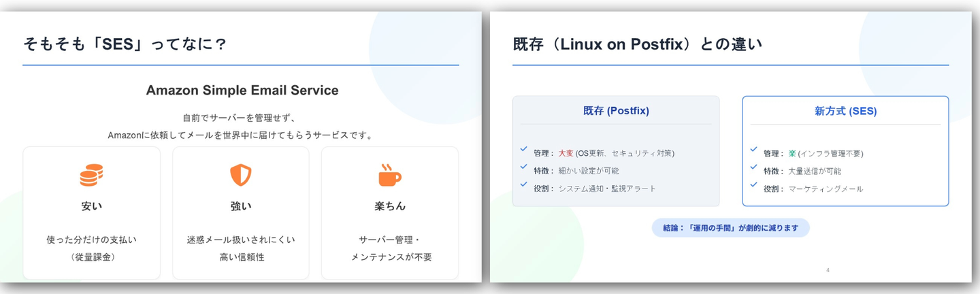Click the 結論「運用の手間」が劇的に減ります pill
The image size is (980, 294).
(x=730, y=227)
